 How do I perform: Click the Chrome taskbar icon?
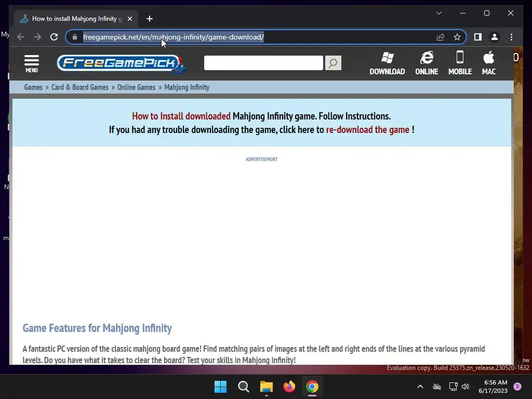pyautogui.click(x=312, y=387)
